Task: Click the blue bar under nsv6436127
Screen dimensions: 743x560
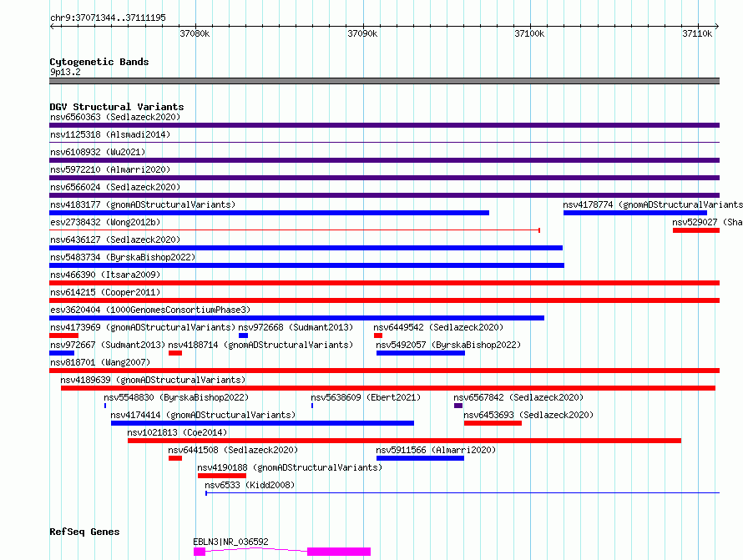Action: click(306, 248)
